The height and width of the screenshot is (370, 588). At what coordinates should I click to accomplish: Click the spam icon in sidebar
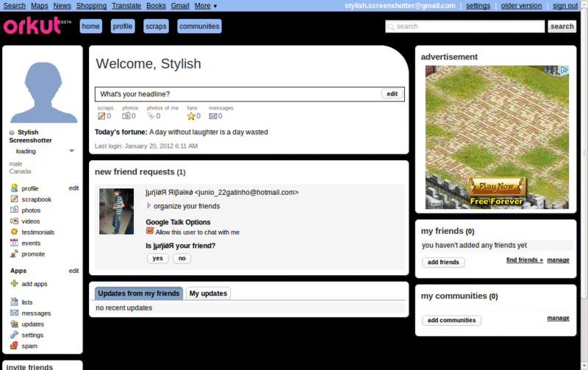14,345
